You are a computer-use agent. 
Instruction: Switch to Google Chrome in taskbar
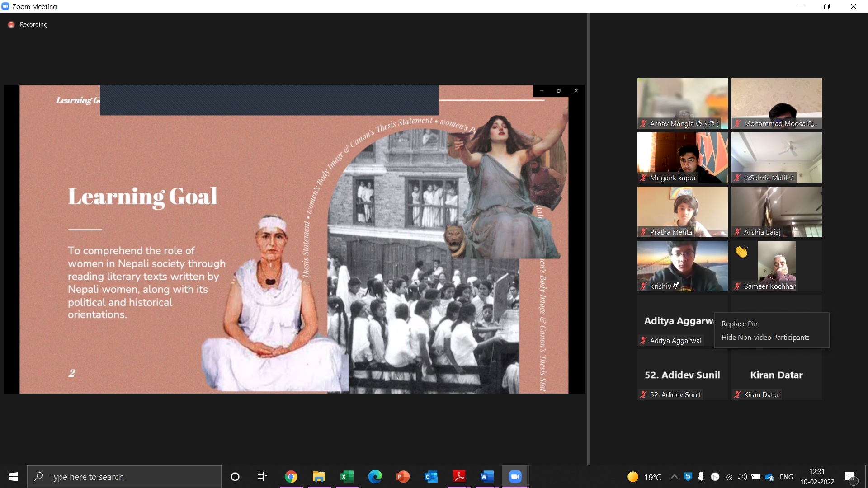[291, 477]
